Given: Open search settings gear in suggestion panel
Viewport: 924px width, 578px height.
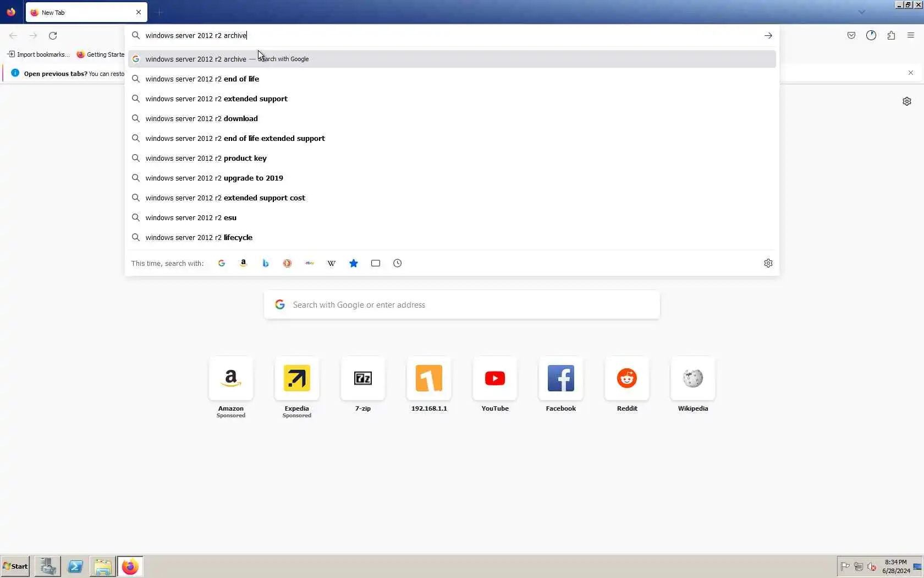Looking at the screenshot, I should click(768, 263).
